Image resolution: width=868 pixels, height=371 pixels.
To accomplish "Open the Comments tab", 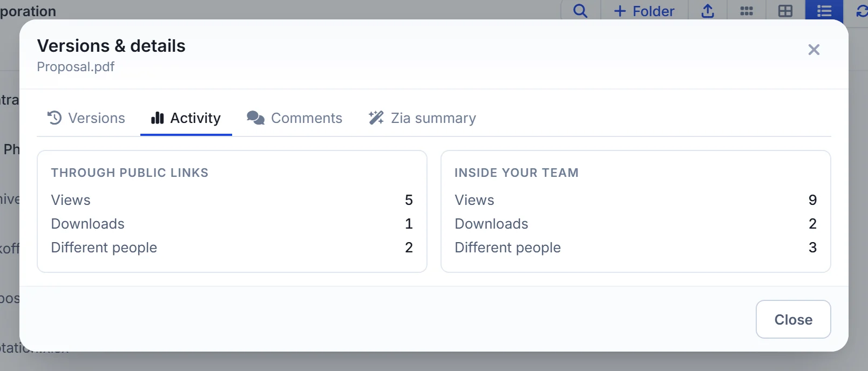I will (x=295, y=118).
